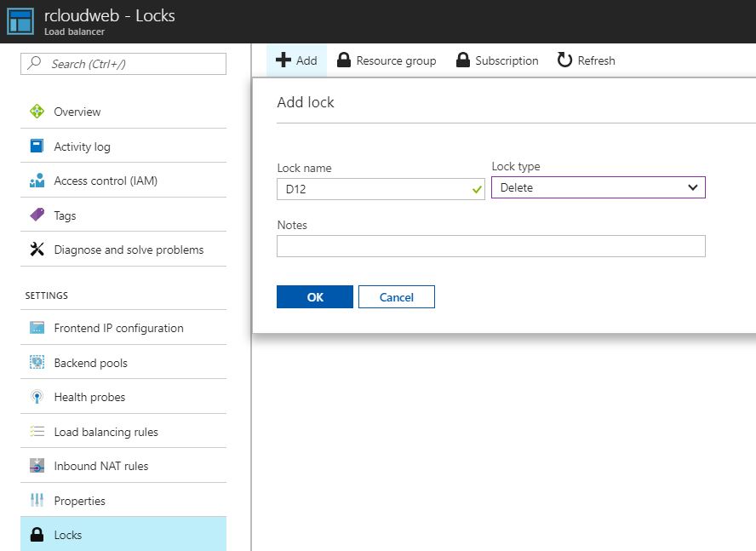This screenshot has height=551, width=756.
Task: Refresh the locks list
Action: click(x=586, y=60)
